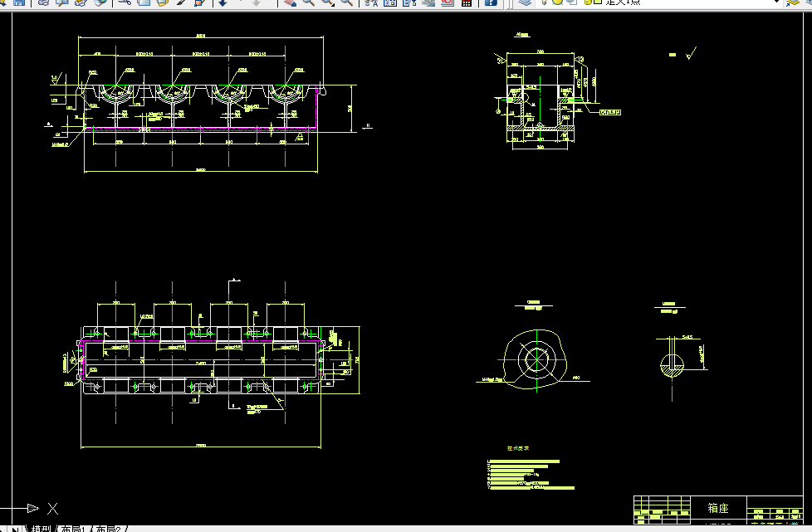Viewport: 812px width, 532px height.
Task: Open the Layer Properties Manager icon
Action: pos(525,2)
